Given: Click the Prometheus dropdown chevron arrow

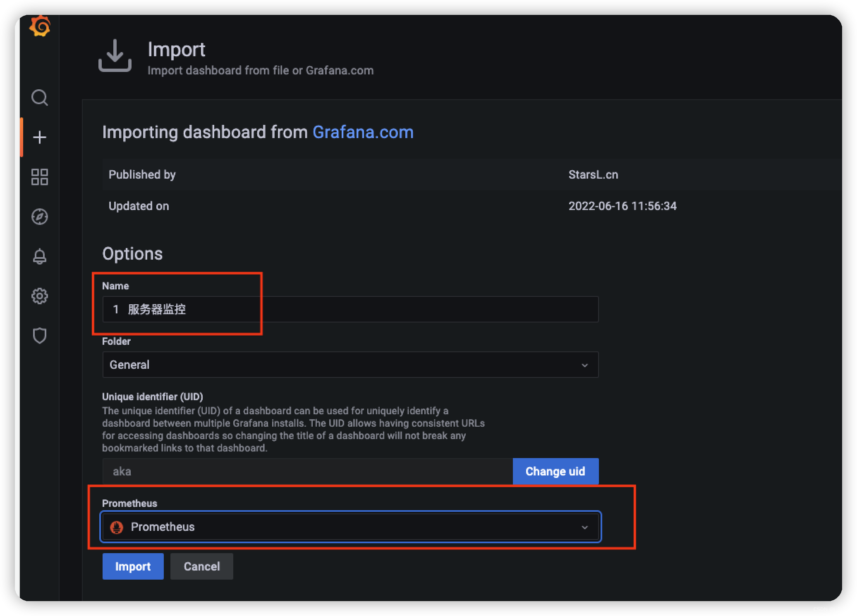Looking at the screenshot, I should (x=585, y=527).
